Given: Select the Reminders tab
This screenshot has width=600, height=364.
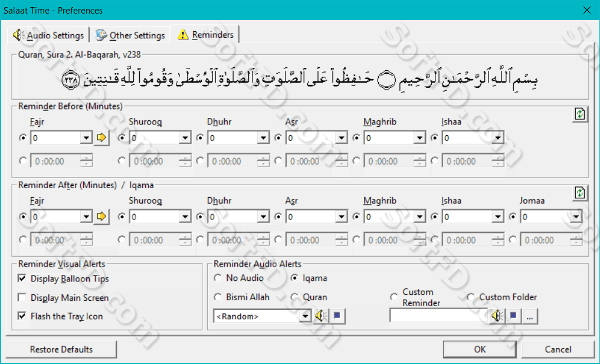Looking at the screenshot, I should tap(205, 34).
